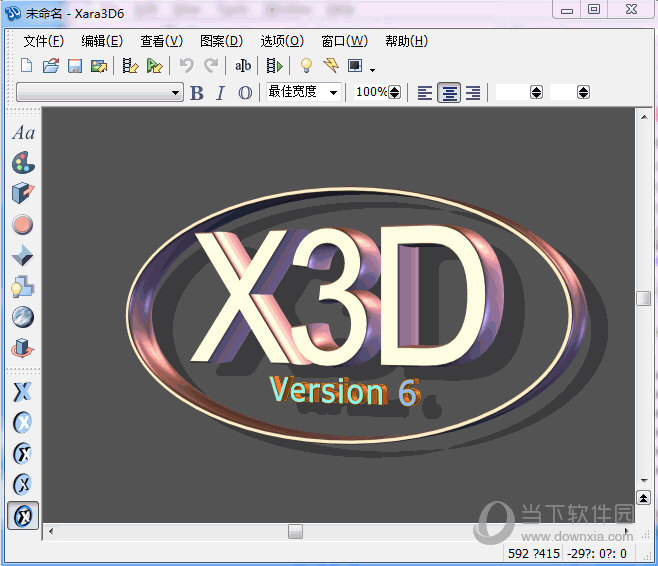Open the shadow options with bulb icon
Image resolution: width=658 pixels, height=566 pixels.
23,287
